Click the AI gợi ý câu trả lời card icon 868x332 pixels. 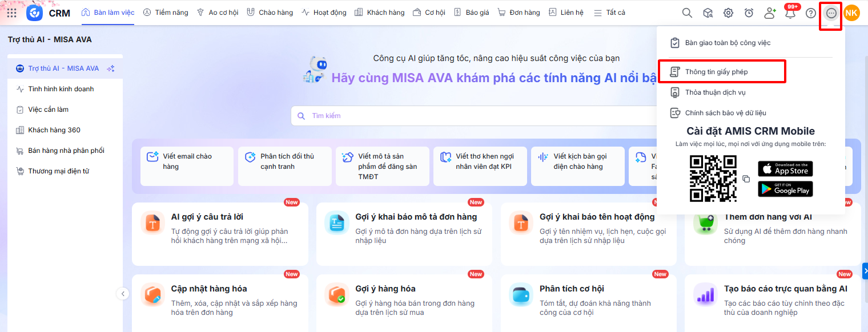pos(152,223)
